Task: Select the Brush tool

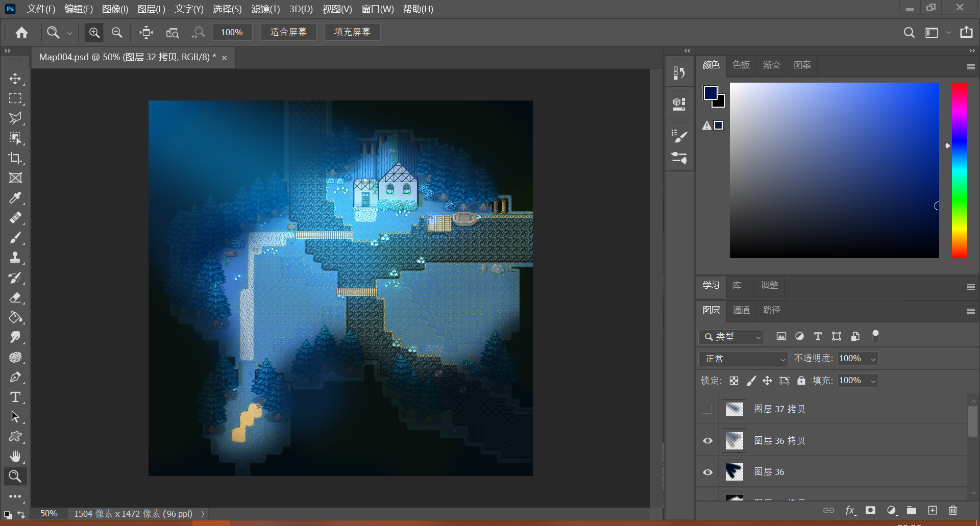Action: point(15,238)
